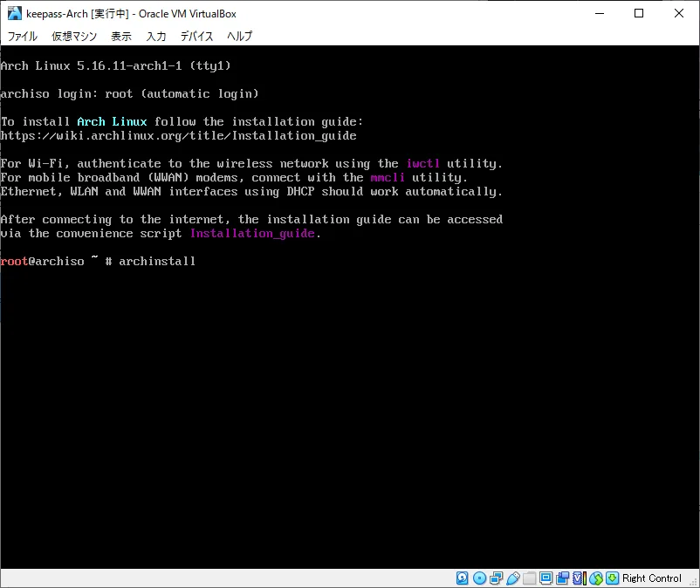Screen dimensions: 700x588
Task: Click the Right Control host key label
Action: click(652, 578)
